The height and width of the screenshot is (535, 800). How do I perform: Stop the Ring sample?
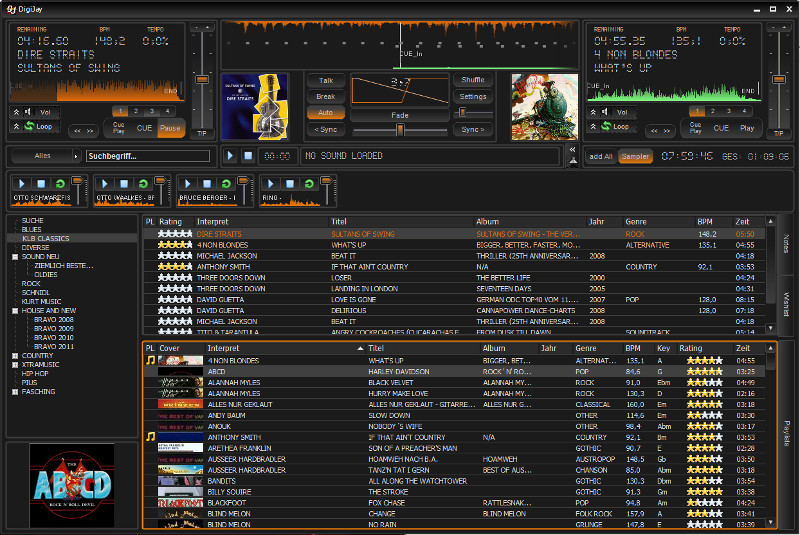(290, 184)
